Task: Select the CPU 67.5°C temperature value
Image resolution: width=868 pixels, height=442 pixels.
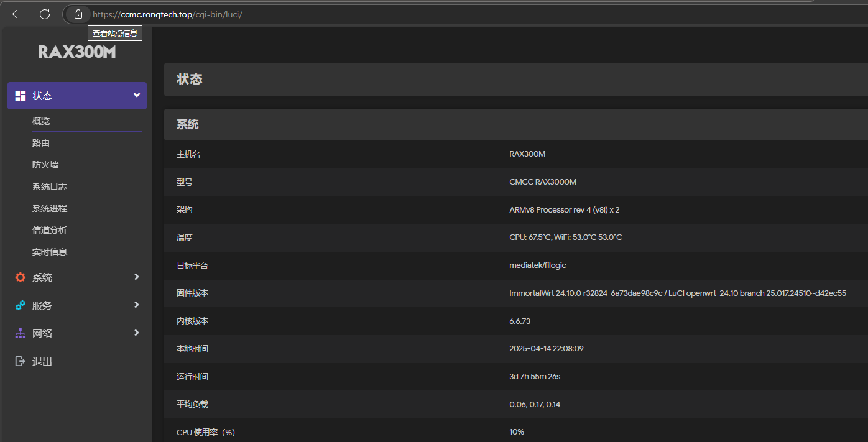Action: (566, 237)
